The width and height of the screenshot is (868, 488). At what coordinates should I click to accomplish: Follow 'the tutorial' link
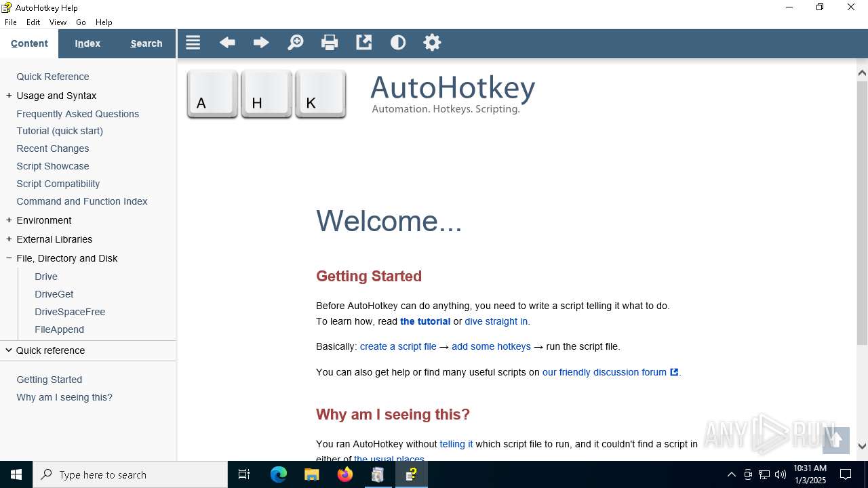coord(425,321)
